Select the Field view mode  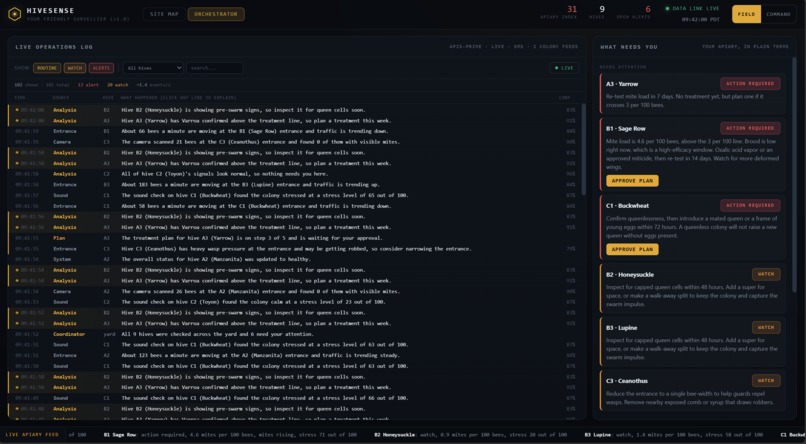tap(746, 14)
